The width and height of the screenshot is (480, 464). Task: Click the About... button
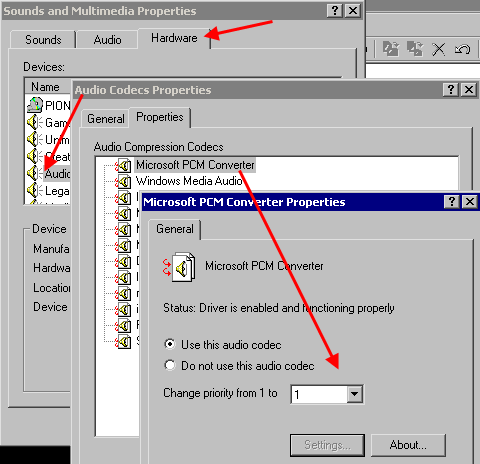408,445
